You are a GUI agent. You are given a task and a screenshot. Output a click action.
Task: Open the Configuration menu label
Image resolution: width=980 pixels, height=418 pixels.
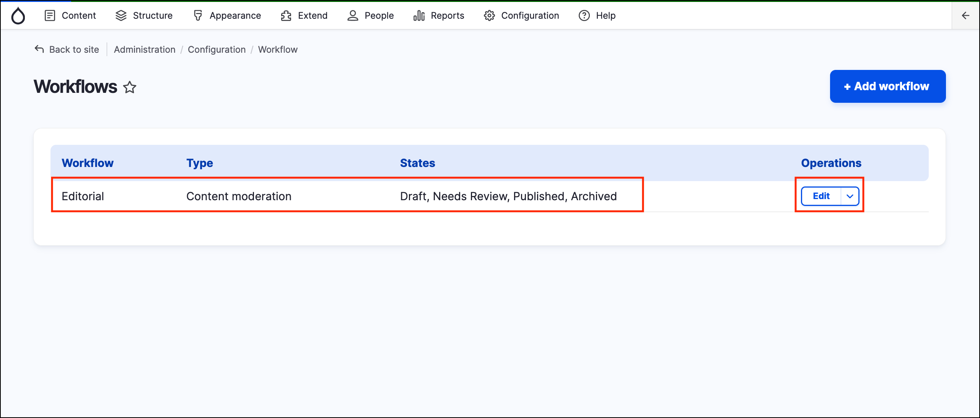[530, 16]
